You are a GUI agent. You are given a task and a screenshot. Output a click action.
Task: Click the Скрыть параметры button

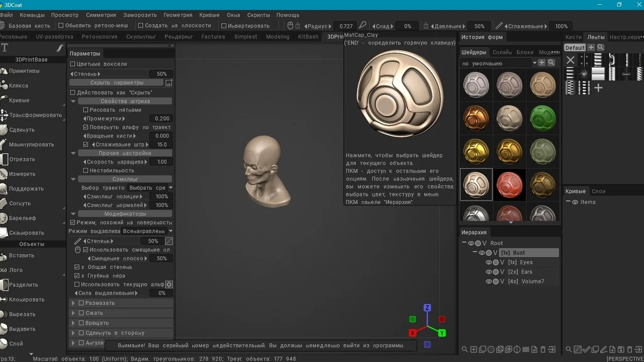pyautogui.click(x=117, y=82)
